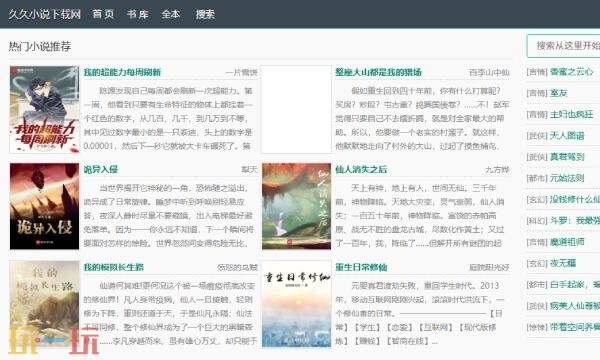The height and width of the screenshot is (360, 600).
Task: Open the blank cover beside 整座大山都是我的猎场
Action: point(296,109)
